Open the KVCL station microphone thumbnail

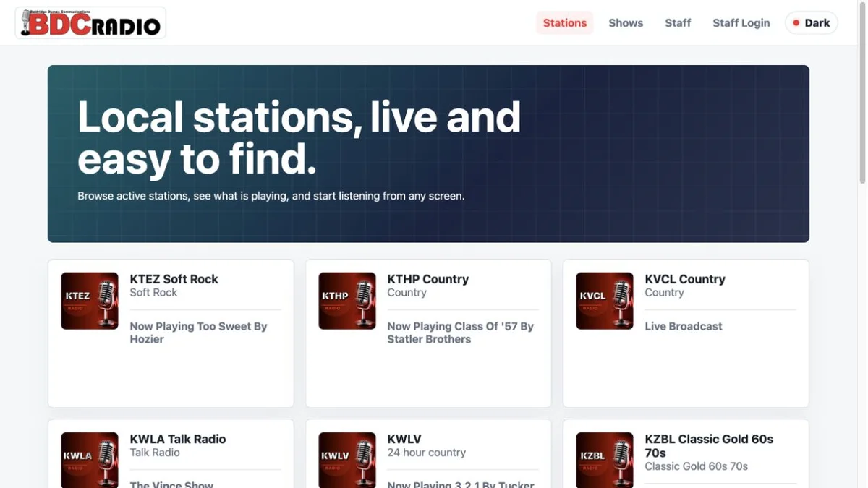pos(605,301)
